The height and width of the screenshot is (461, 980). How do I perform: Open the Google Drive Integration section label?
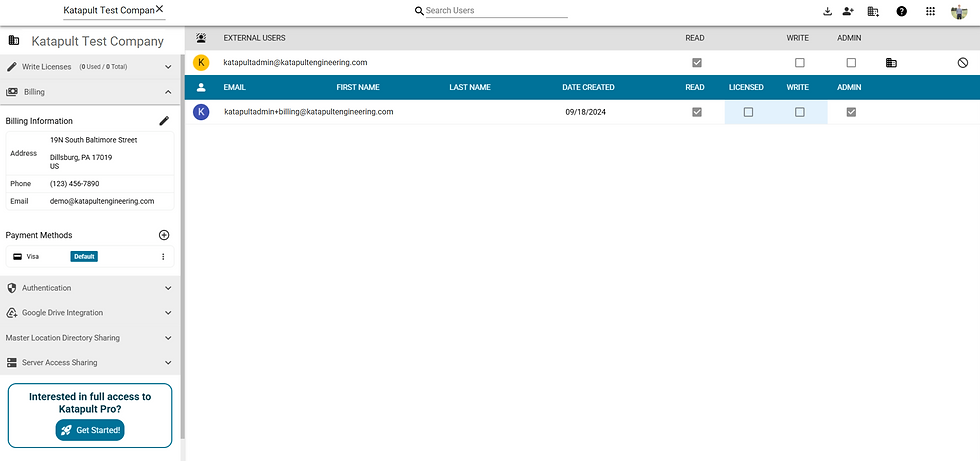62,312
